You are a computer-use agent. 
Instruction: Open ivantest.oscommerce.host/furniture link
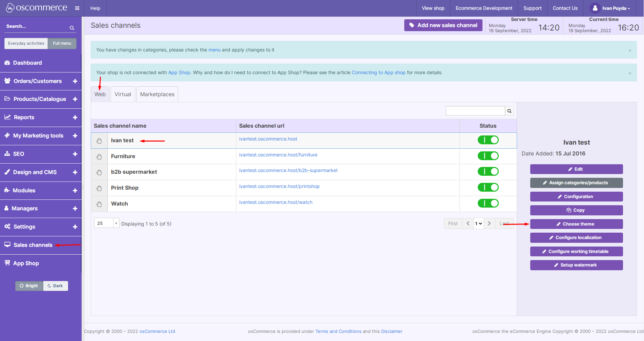click(278, 155)
